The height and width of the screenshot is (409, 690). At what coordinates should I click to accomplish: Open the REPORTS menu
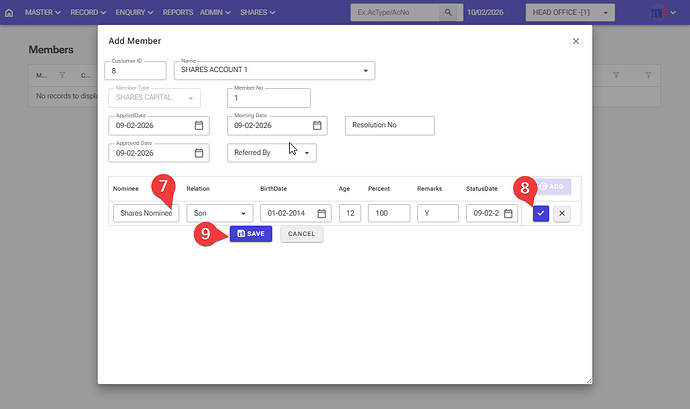coord(178,12)
